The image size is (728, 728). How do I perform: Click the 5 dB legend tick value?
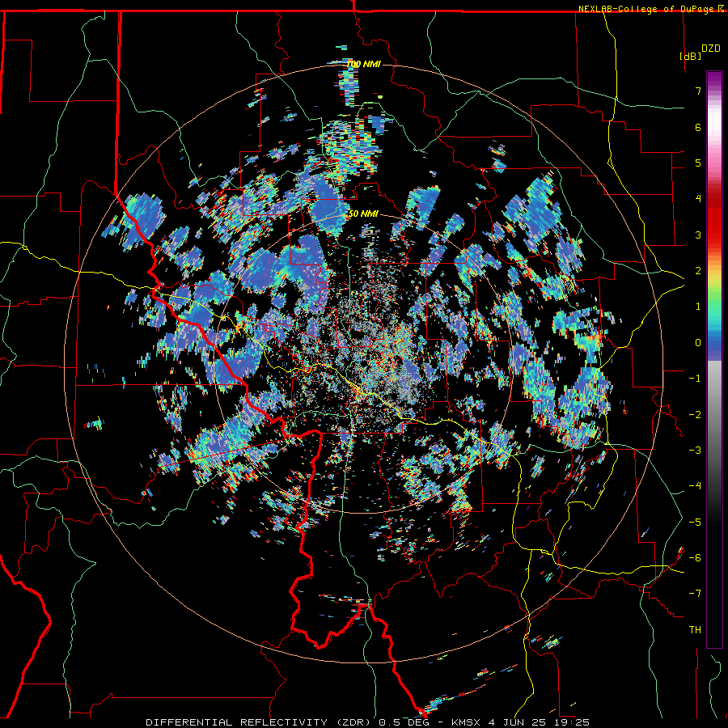pyautogui.click(x=698, y=163)
